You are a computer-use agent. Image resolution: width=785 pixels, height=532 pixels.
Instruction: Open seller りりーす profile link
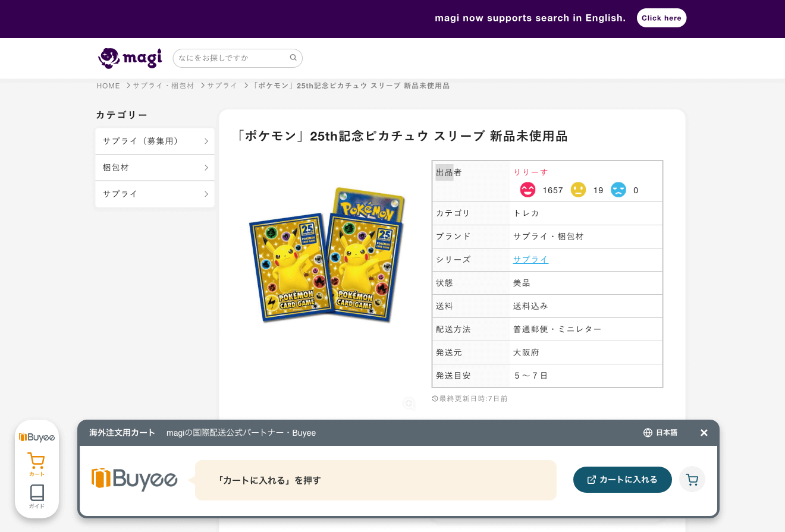(531, 172)
